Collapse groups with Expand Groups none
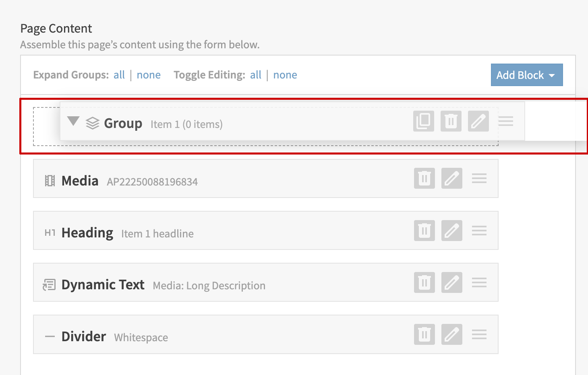Viewport: 588px width, 375px height. [149, 75]
